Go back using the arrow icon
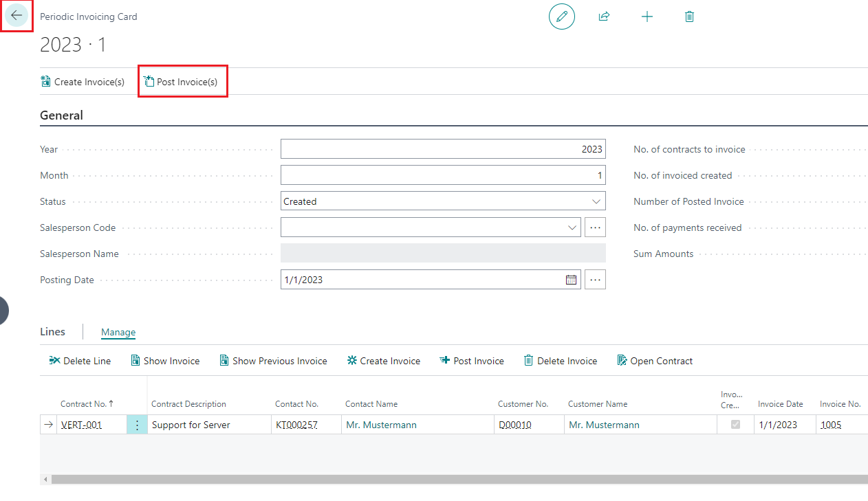 coord(17,15)
